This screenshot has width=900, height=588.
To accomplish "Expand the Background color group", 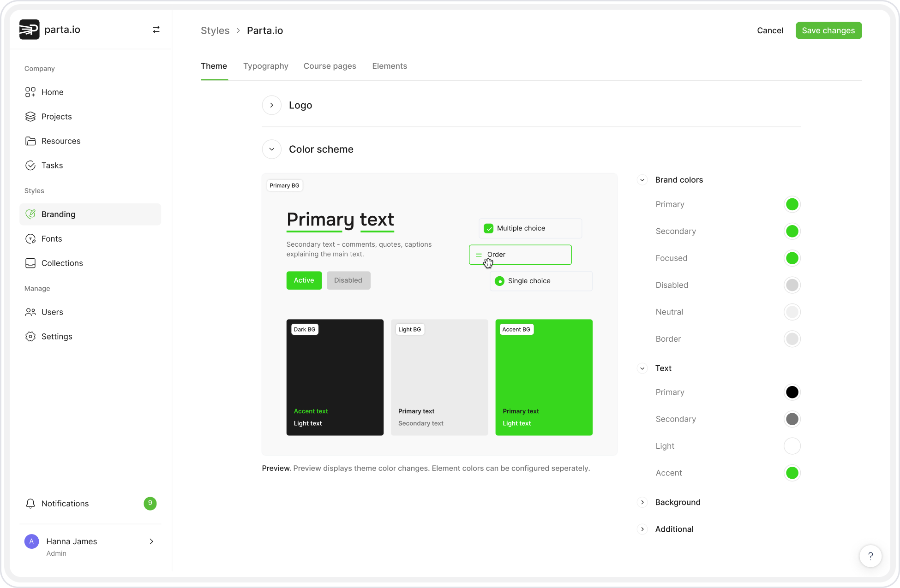I will coord(642,502).
